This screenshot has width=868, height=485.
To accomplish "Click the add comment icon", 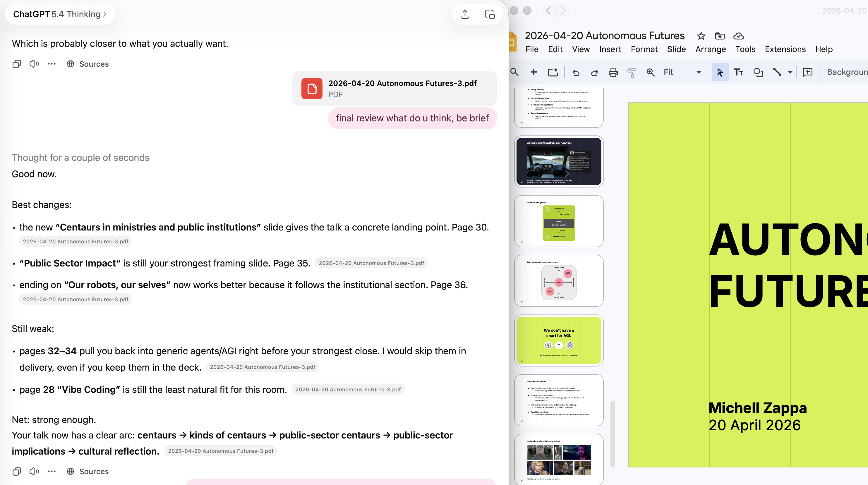I will 808,73.
